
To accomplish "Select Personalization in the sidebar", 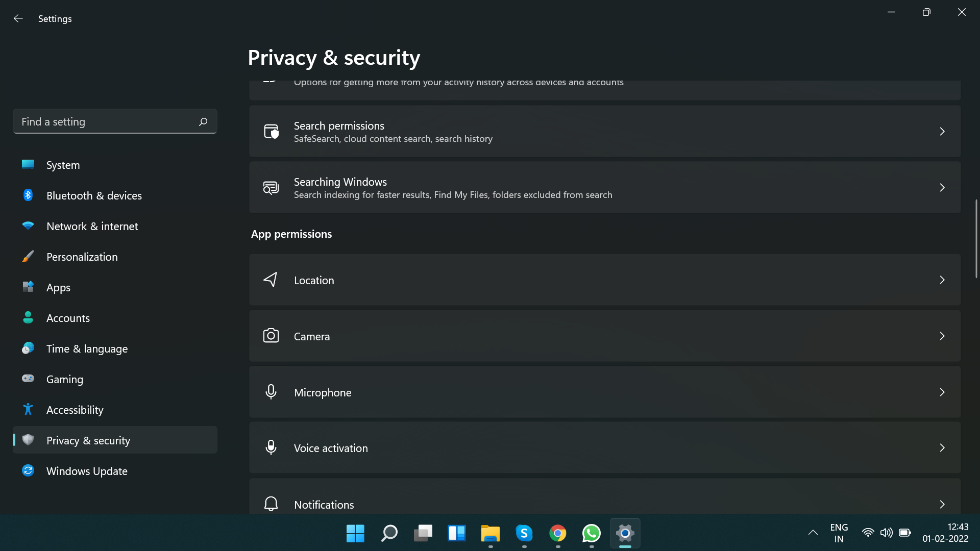I will point(82,257).
